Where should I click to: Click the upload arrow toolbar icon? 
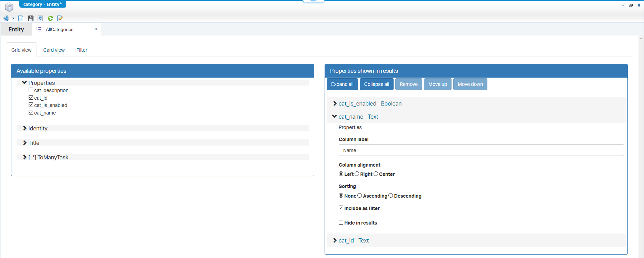tap(40, 18)
